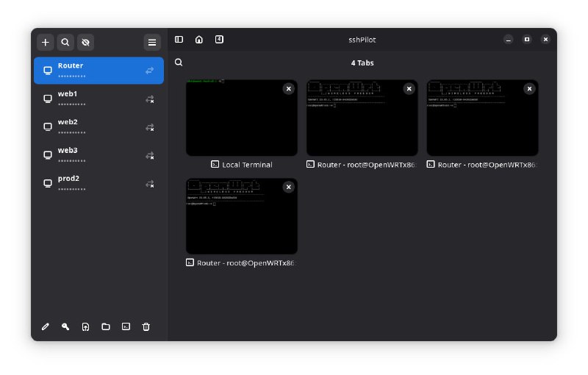Search tabs using the overview magnifier icon

pos(179,63)
